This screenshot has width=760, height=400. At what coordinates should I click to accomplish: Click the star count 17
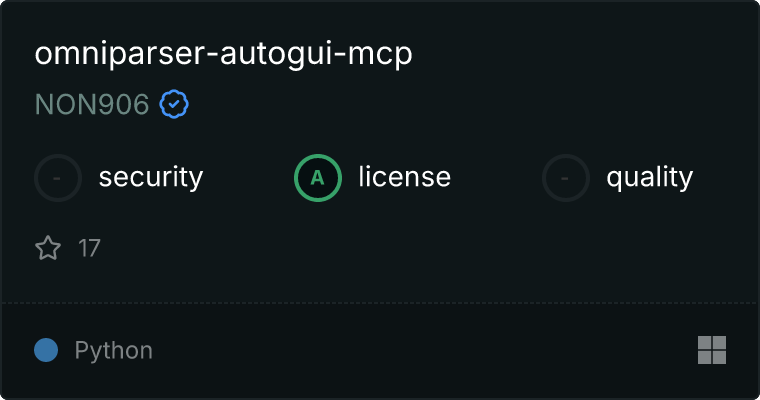(89, 248)
